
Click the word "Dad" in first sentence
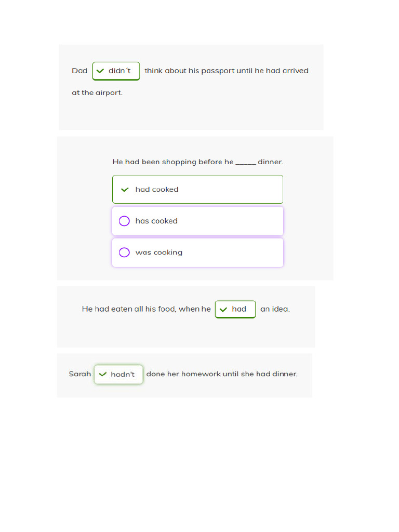79,71
